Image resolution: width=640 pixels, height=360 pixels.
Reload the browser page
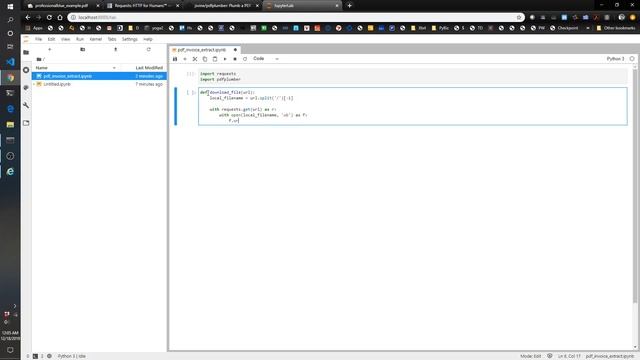coord(49,18)
